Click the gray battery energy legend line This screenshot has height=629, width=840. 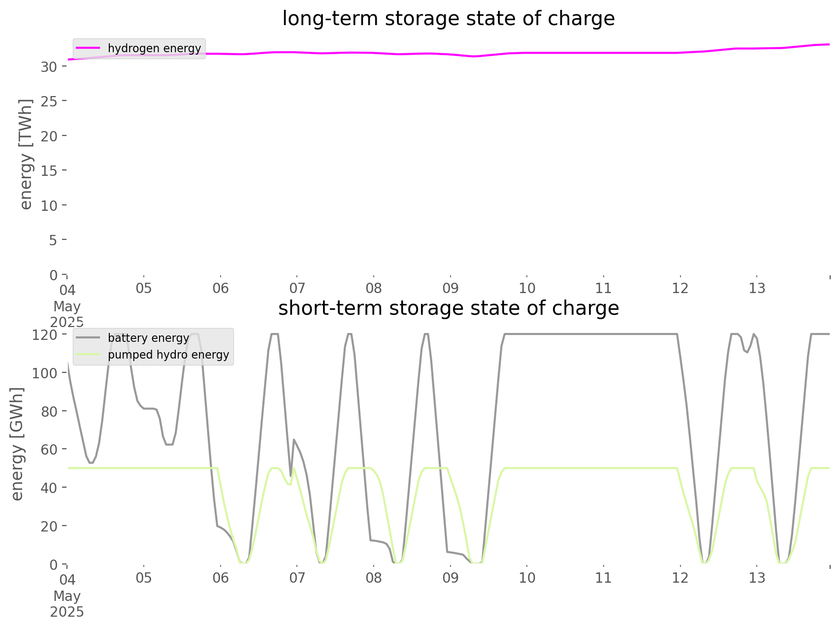click(89, 338)
